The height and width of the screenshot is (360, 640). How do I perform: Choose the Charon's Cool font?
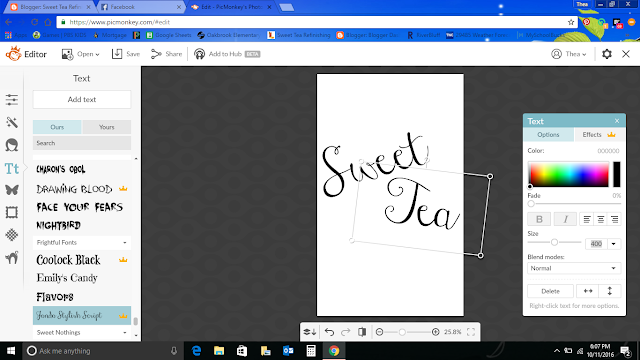point(61,169)
